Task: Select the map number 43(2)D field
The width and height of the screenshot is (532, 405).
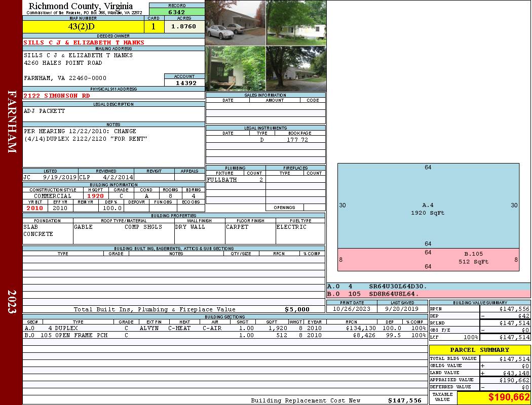Action: click(x=83, y=27)
